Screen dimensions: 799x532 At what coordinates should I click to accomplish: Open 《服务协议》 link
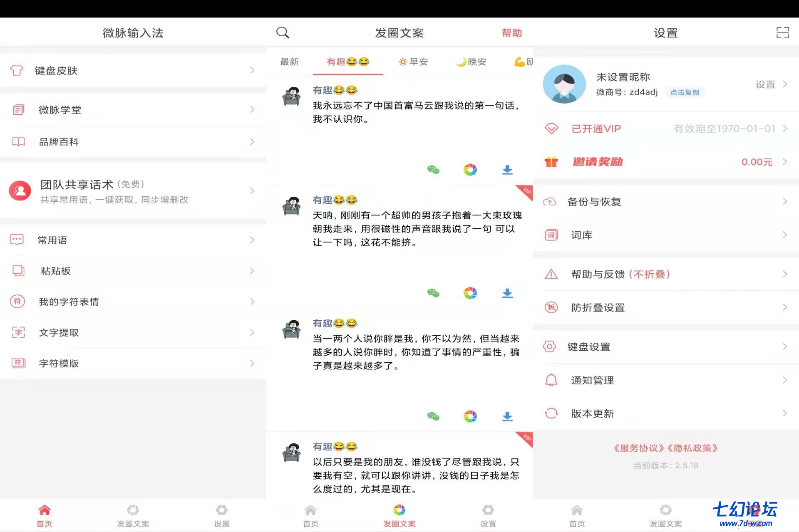[x=638, y=448]
